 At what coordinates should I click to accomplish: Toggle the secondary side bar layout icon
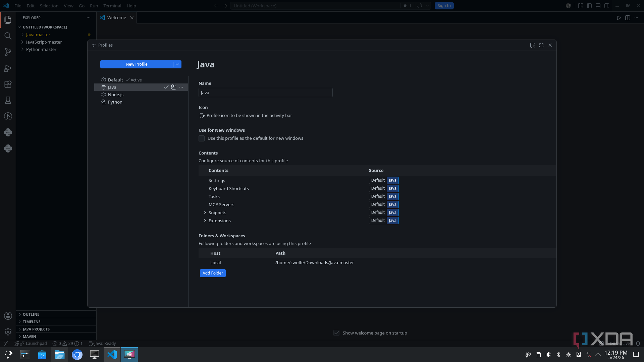pos(607,6)
